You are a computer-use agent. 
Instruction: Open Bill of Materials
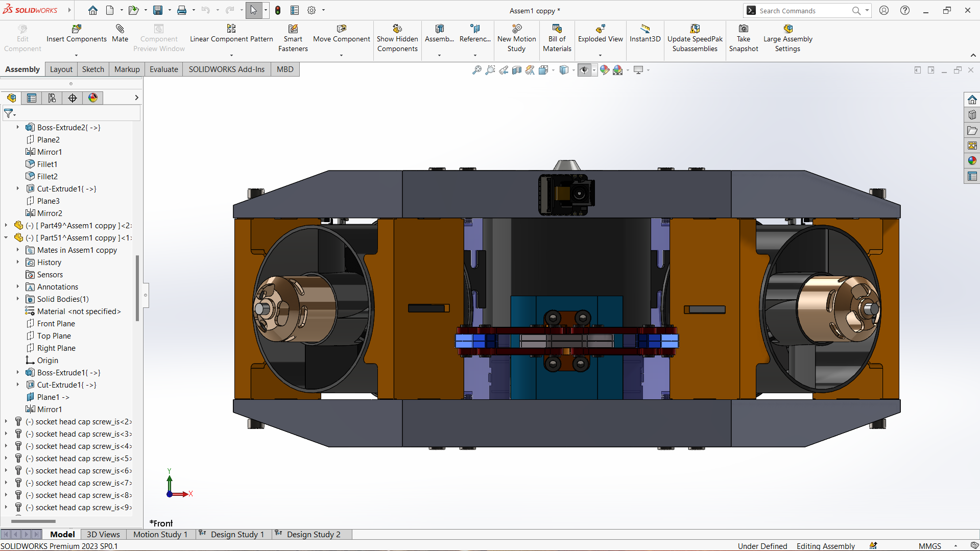click(x=557, y=29)
